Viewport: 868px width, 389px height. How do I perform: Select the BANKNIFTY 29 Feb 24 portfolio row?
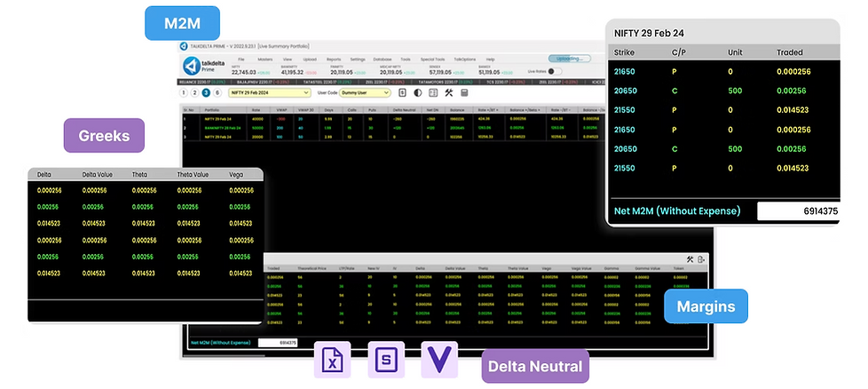coord(392,128)
